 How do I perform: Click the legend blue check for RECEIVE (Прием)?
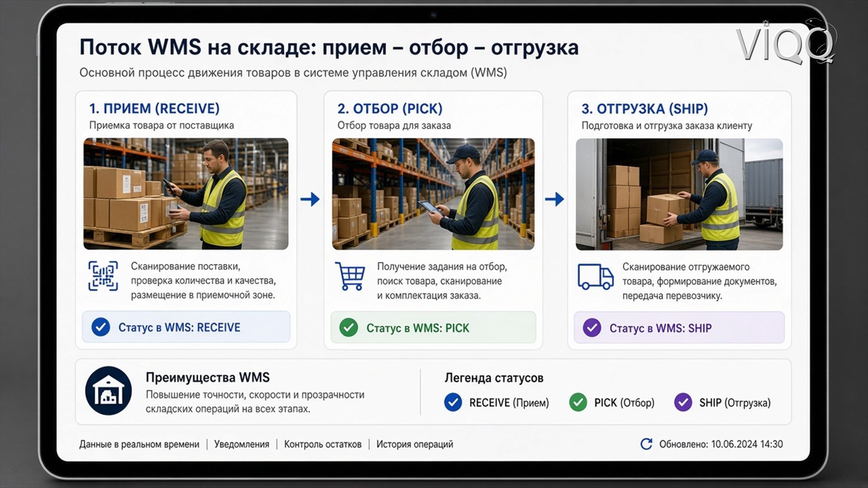(453, 402)
